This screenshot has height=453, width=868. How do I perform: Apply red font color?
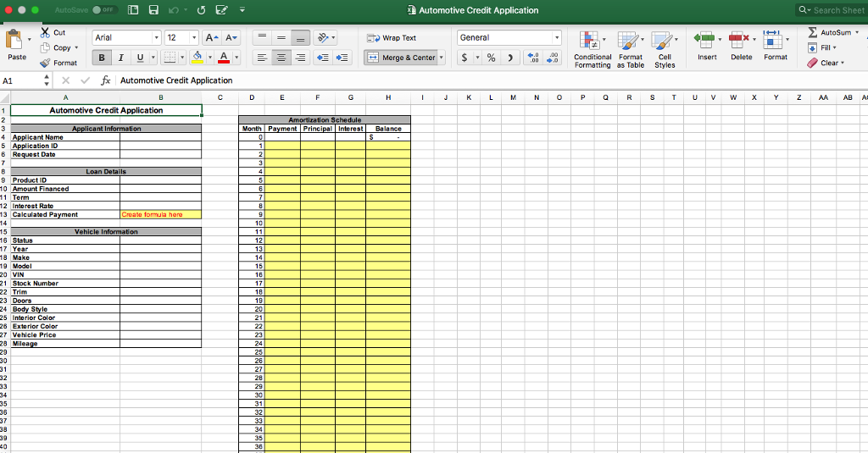coord(224,58)
